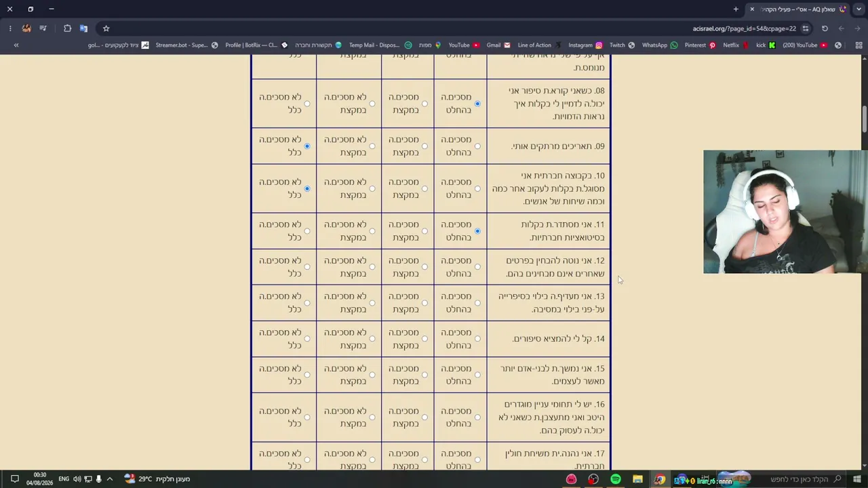This screenshot has height=488, width=868.
Task: Click the weather widget showing 29°C
Action: tap(157, 479)
